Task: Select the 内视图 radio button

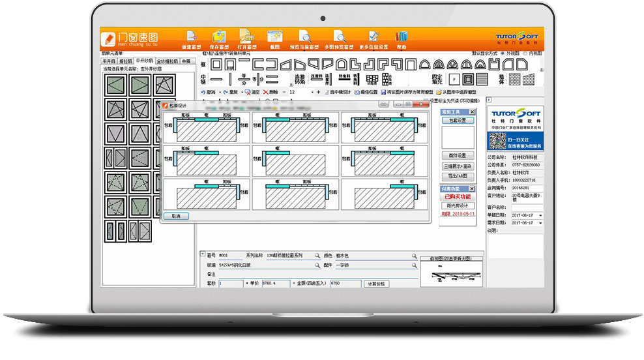Action: coord(525,53)
